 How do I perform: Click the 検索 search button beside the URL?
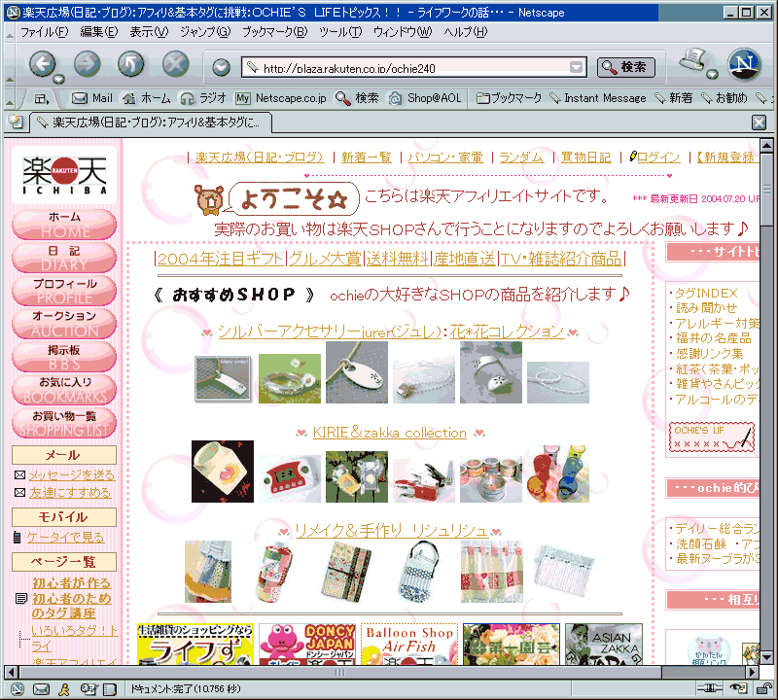tap(625, 67)
